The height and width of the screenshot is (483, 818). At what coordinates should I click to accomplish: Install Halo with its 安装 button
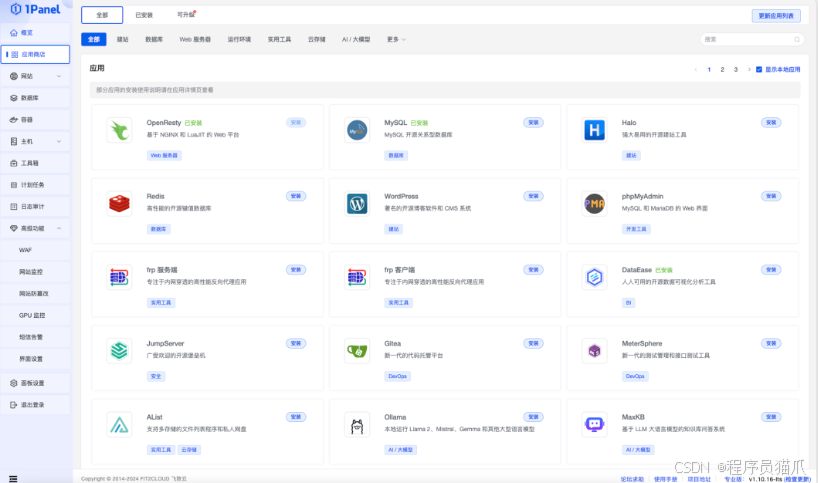pyautogui.click(x=771, y=123)
